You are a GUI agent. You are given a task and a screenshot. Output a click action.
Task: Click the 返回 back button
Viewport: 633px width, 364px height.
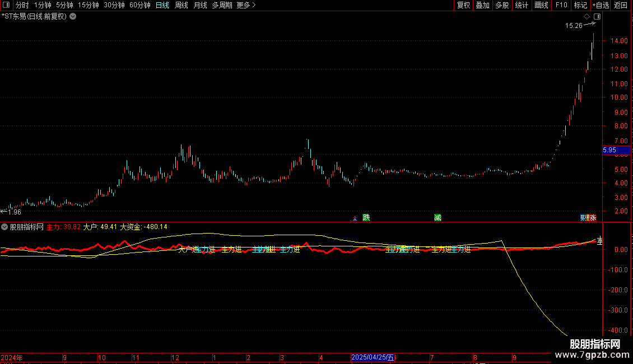coord(621,5)
